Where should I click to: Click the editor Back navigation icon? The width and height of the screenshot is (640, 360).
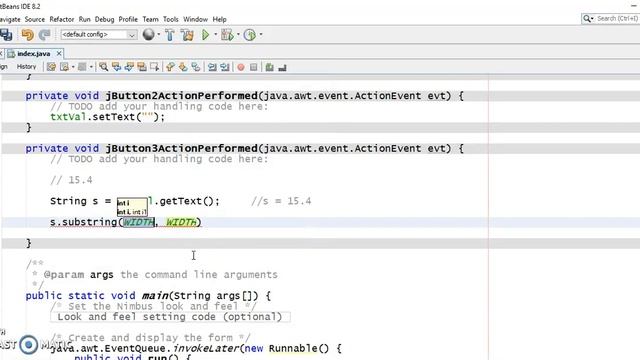coord(64,67)
